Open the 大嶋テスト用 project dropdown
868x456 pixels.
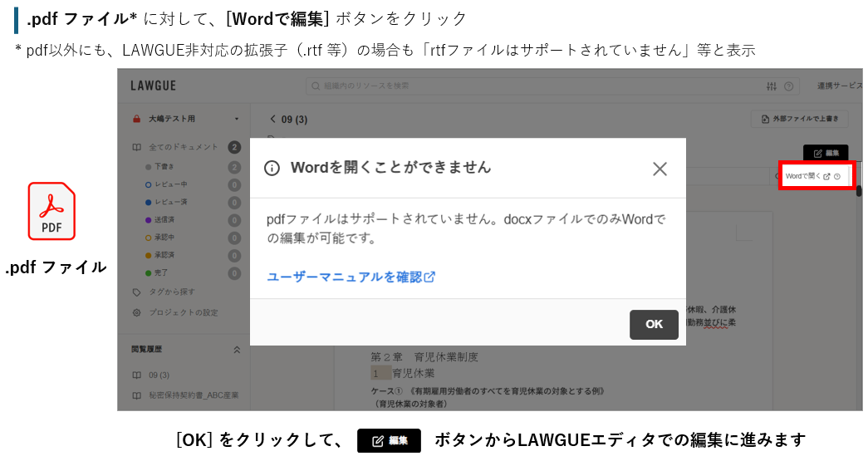coord(236,120)
